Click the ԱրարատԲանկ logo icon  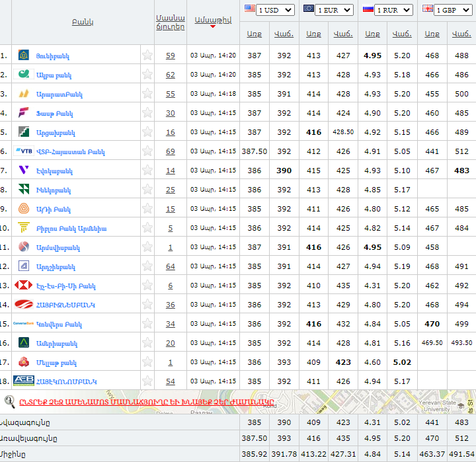(x=24, y=93)
